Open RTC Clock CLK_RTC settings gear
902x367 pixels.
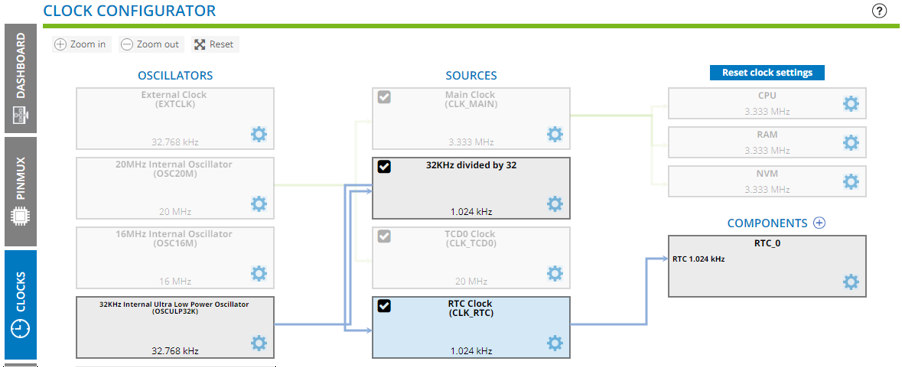point(555,343)
